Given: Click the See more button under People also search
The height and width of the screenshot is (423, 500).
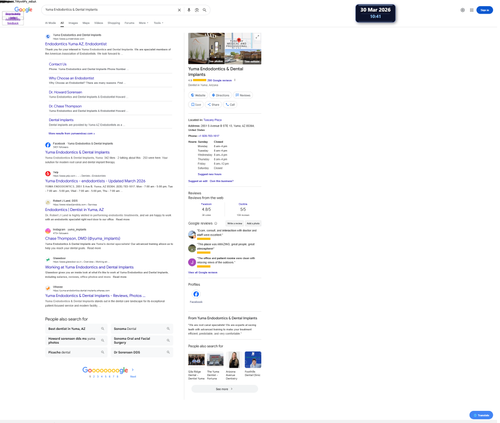Looking at the screenshot, I should (x=224, y=389).
